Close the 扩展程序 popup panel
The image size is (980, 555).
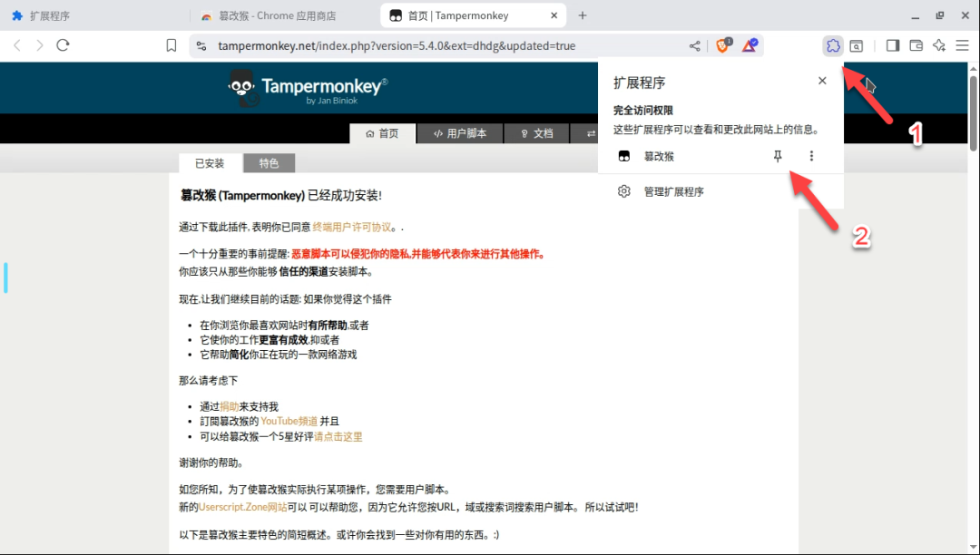822,81
